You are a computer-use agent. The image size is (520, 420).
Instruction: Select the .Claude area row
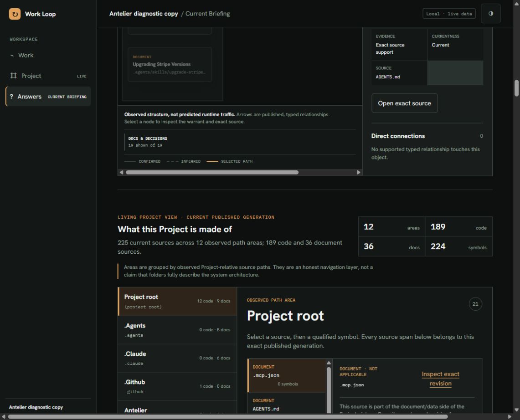click(177, 358)
